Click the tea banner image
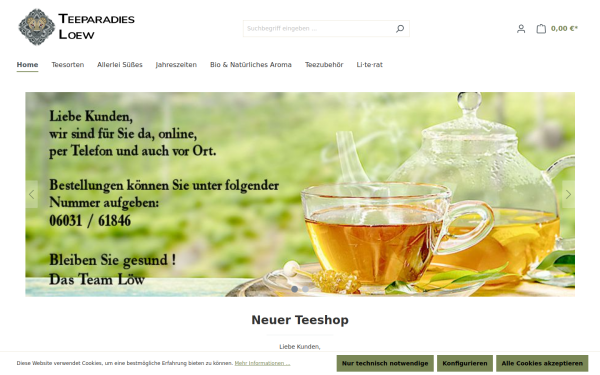Image resolution: width=600 pixels, height=375 pixels. coord(300,194)
